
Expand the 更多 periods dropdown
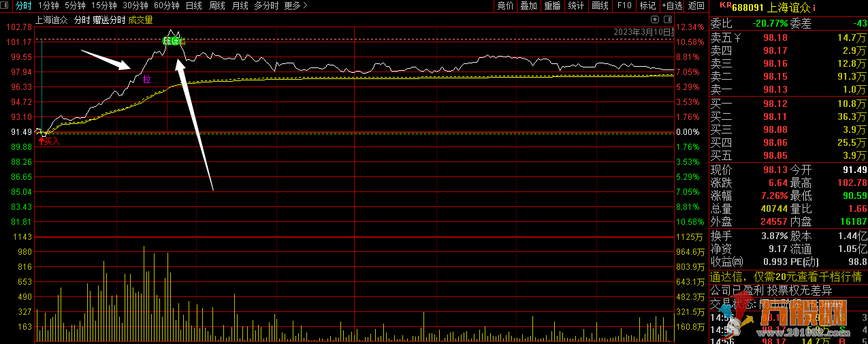tap(295, 5)
